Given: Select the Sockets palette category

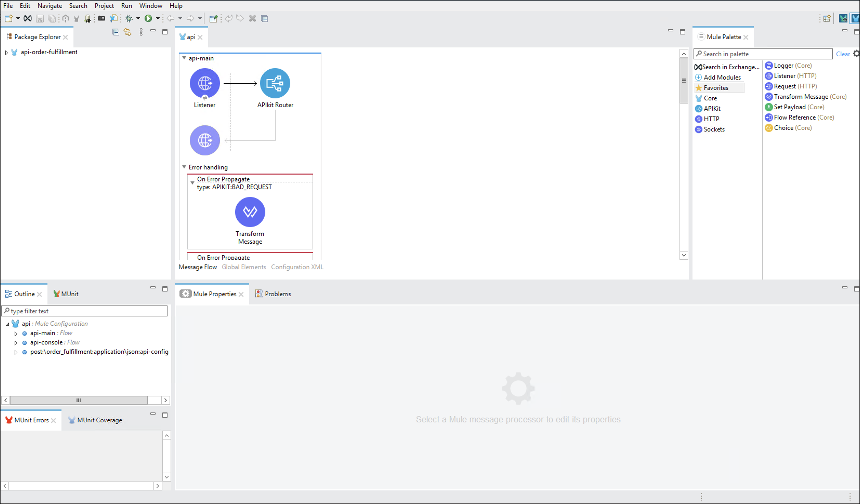Looking at the screenshot, I should point(710,129).
